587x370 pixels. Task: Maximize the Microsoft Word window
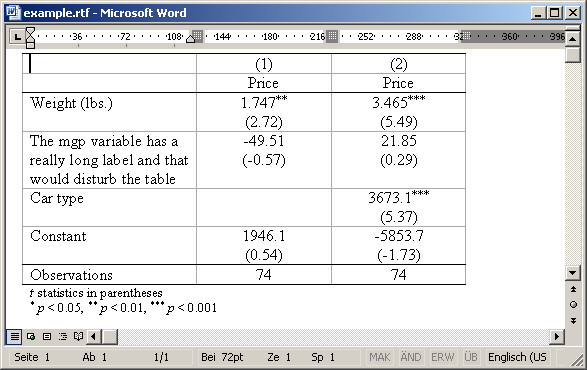pyautogui.click(x=555, y=13)
